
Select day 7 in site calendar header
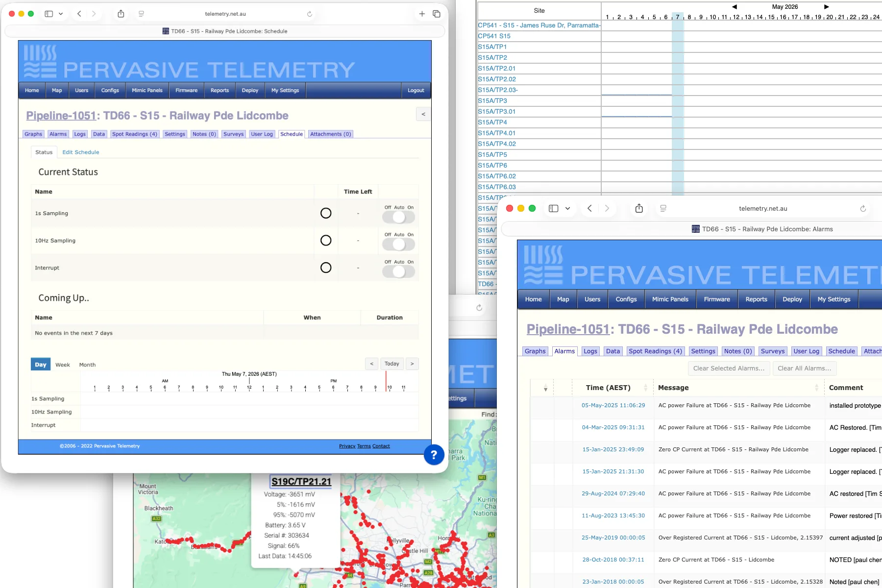click(678, 17)
